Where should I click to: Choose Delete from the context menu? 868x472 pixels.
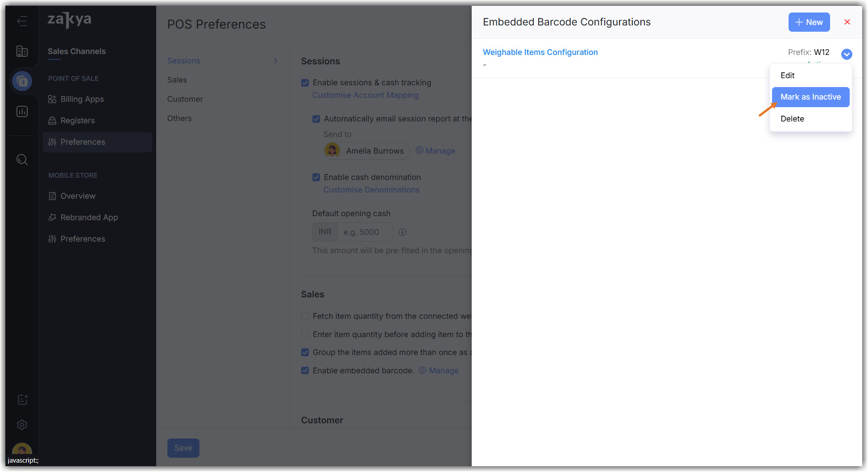click(792, 119)
